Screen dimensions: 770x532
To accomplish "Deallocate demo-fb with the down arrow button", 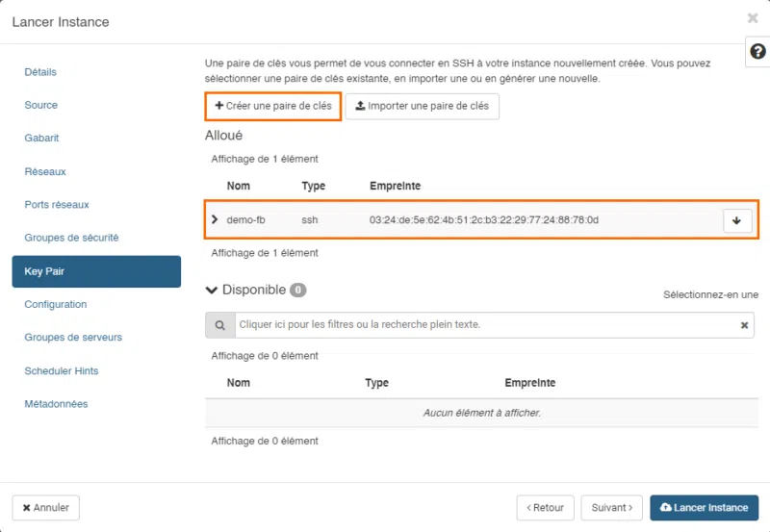I will point(736,220).
